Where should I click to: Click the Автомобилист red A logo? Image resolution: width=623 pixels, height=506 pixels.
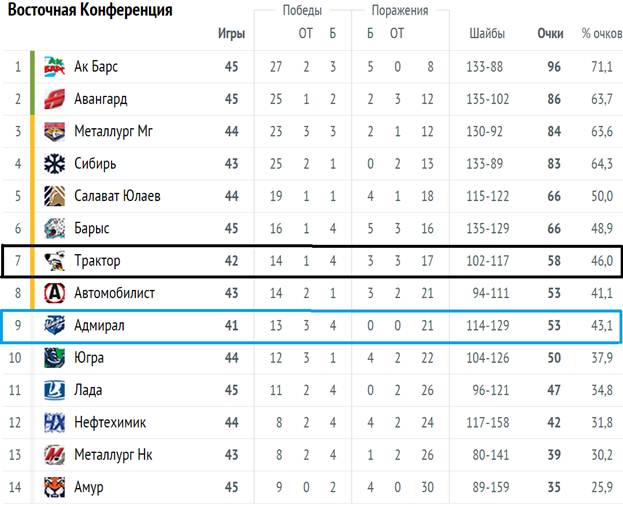pos(54,293)
